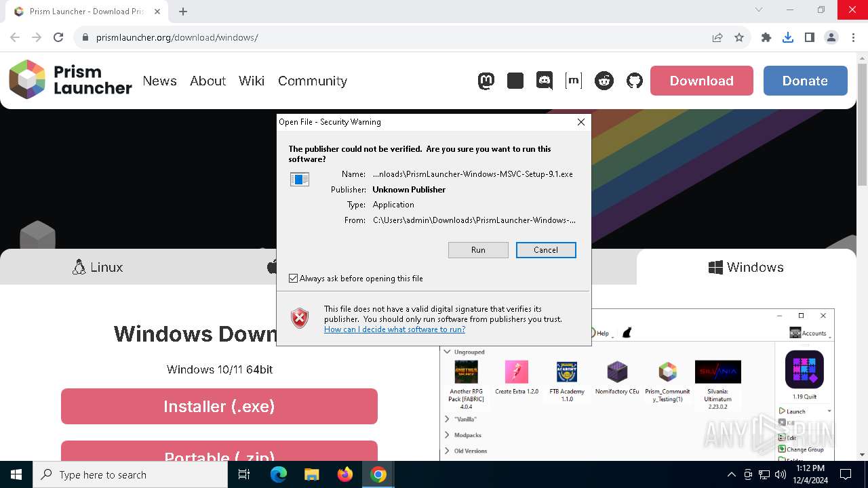
Task: Open the News menu item
Action: [x=159, y=81]
